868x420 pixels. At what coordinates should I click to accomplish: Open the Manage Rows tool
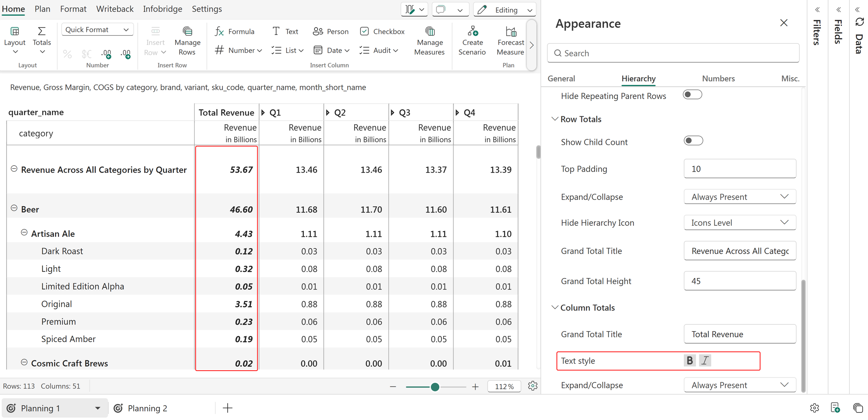click(187, 41)
